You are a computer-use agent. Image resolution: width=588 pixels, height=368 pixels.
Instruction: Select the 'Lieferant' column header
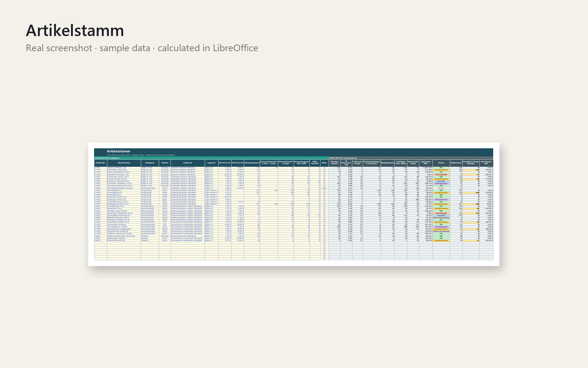187,163
